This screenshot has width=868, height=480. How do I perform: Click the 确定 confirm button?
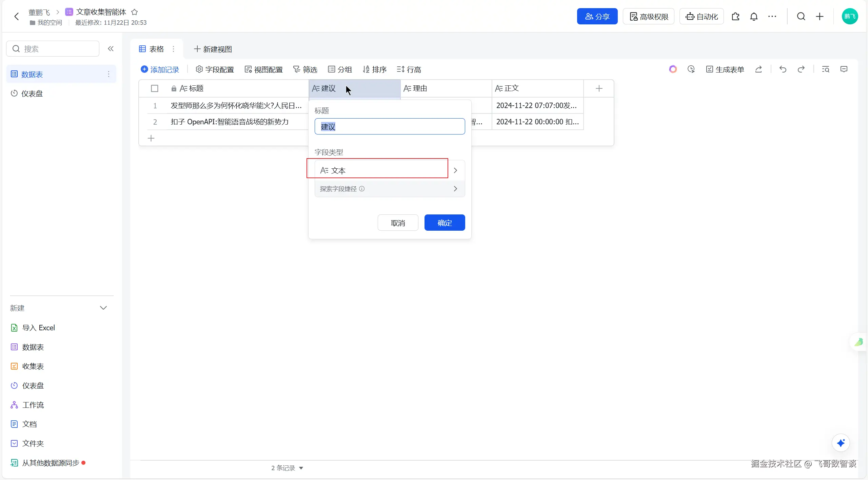click(445, 223)
